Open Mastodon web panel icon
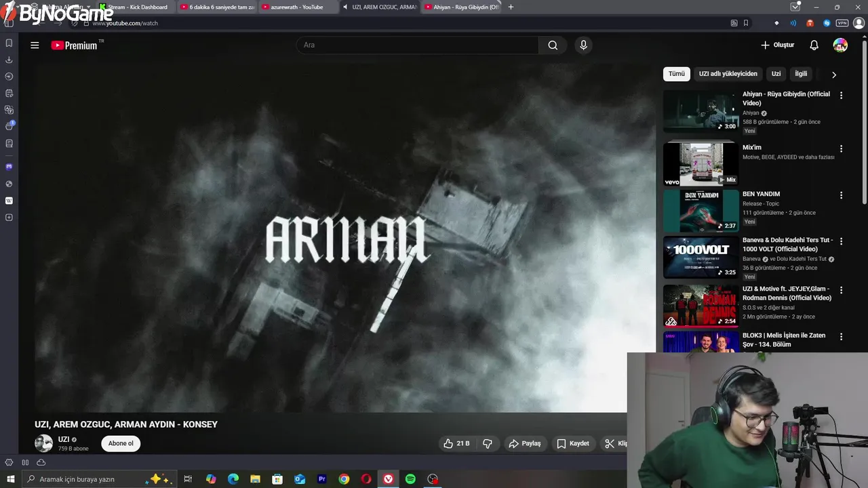 pos(9,167)
